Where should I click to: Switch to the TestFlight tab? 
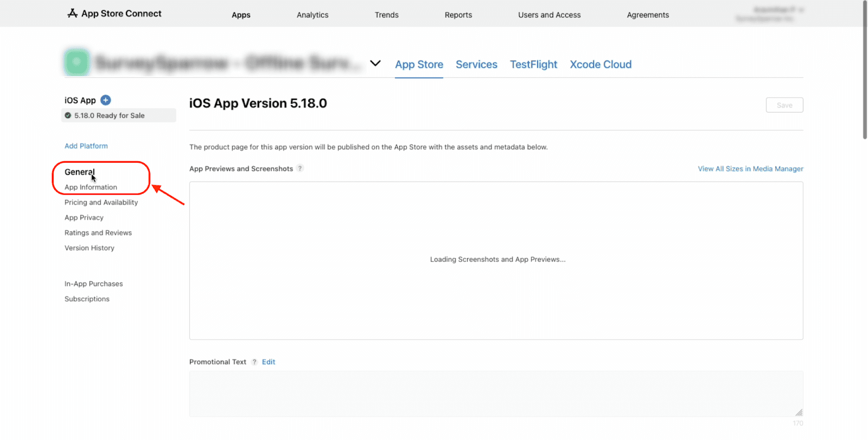tap(533, 65)
